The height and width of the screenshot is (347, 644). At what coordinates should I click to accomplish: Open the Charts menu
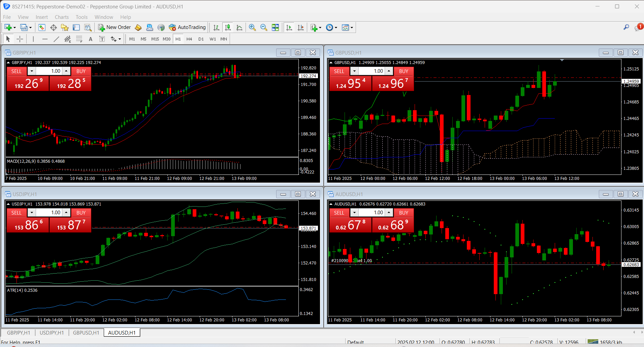point(62,17)
